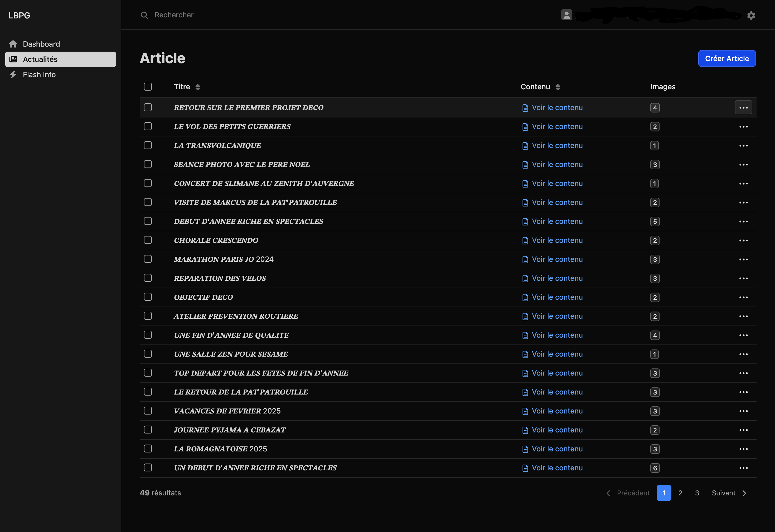The width and height of the screenshot is (775, 532).
Task: Check the ATELIER PREVENTION ROUTIERE row
Action: (x=148, y=316)
